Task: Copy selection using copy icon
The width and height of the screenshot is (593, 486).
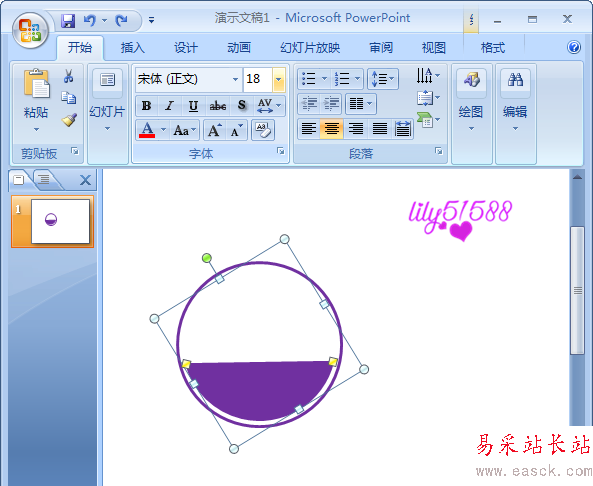Action: [69, 98]
